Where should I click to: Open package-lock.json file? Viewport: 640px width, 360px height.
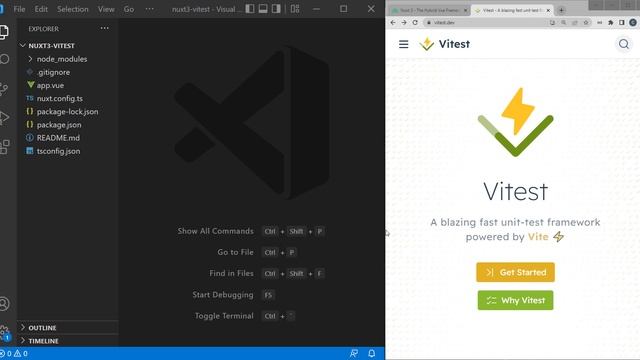tap(68, 111)
